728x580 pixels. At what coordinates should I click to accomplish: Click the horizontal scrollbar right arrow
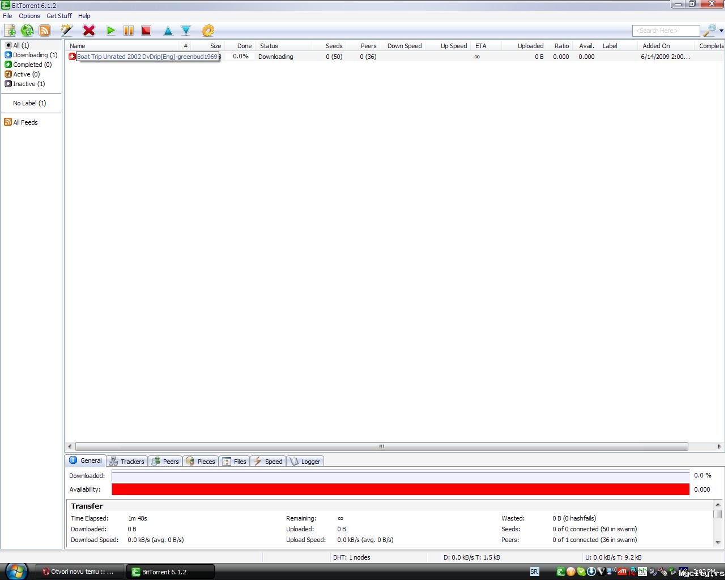[720, 446]
